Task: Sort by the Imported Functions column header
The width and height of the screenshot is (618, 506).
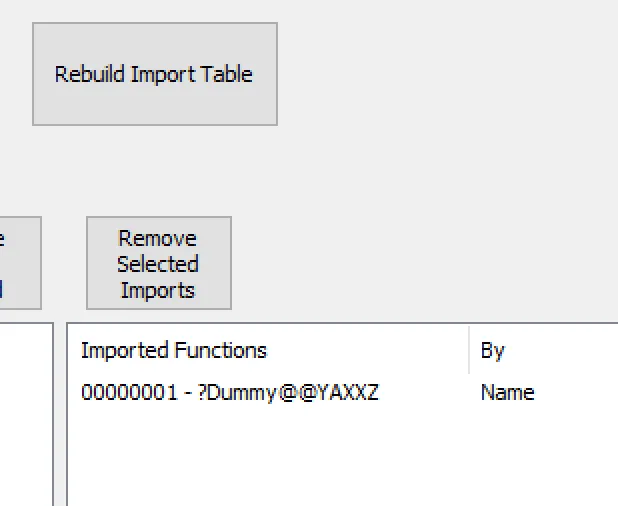Action: coord(268,350)
